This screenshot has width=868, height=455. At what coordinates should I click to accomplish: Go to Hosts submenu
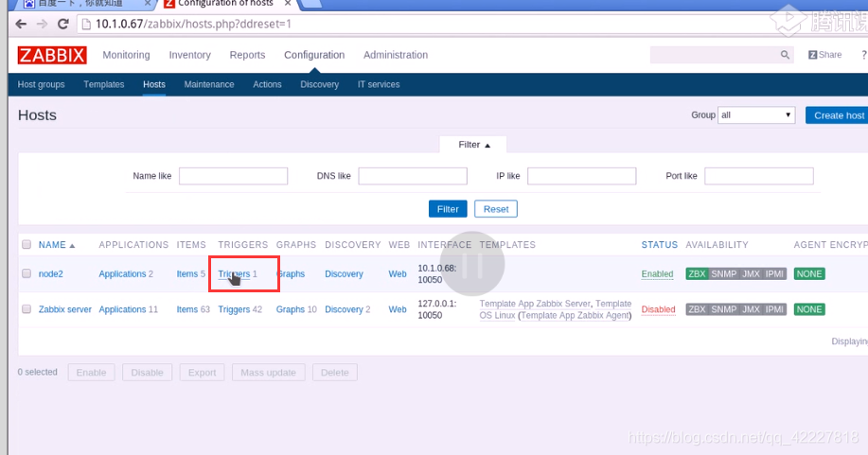(154, 84)
